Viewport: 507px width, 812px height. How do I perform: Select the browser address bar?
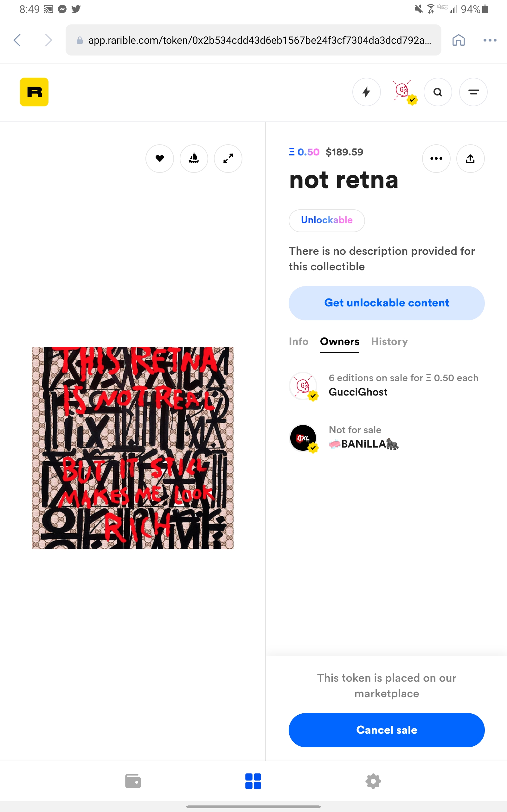coord(253,40)
